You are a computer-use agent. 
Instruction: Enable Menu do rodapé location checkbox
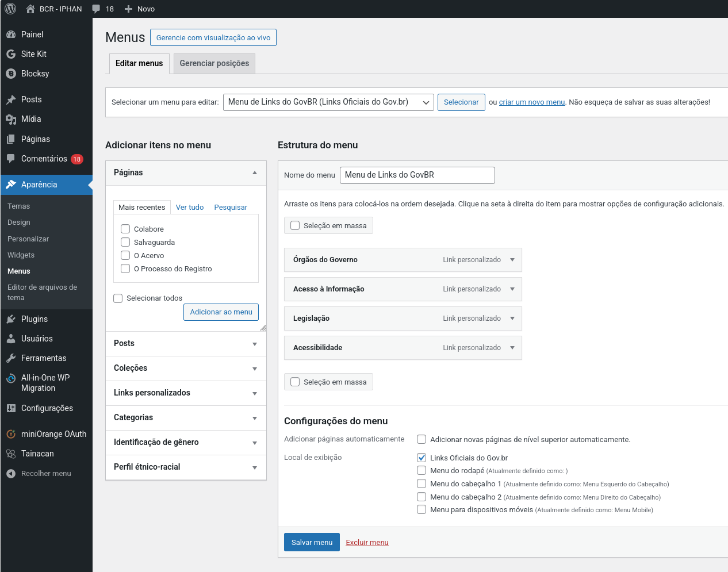pyautogui.click(x=422, y=470)
